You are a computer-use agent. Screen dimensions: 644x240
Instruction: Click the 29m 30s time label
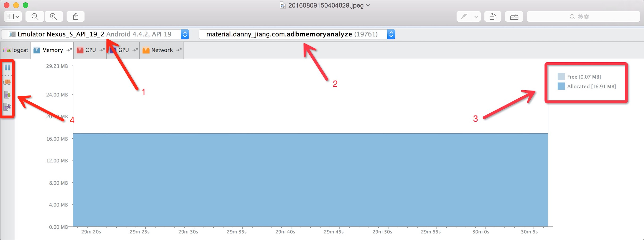188,232
